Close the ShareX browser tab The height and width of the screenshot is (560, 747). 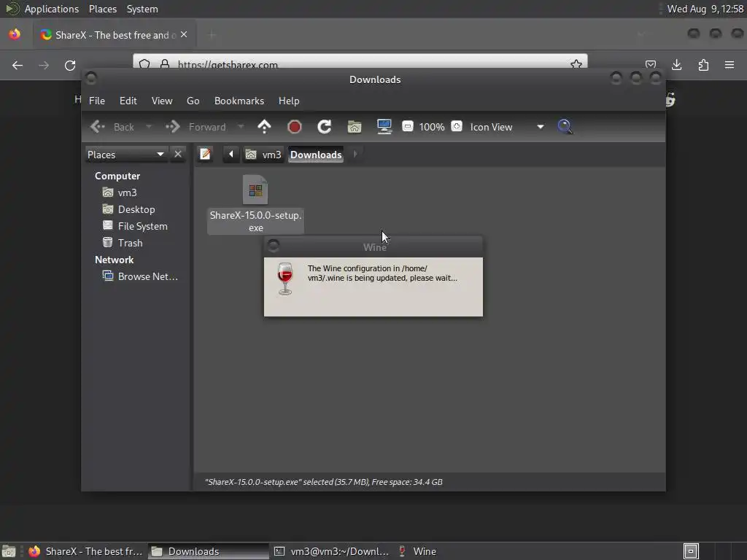184,35
